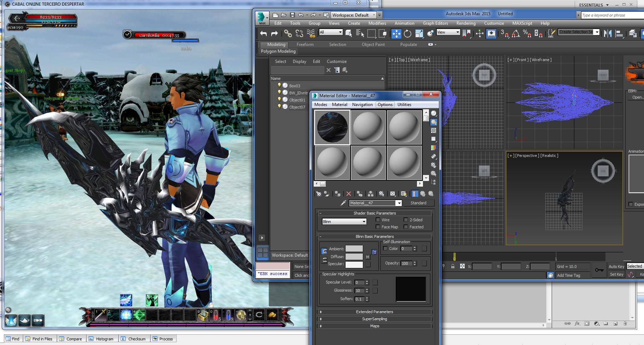Open the Modifiers menu
644x345 pixels.
(377, 23)
